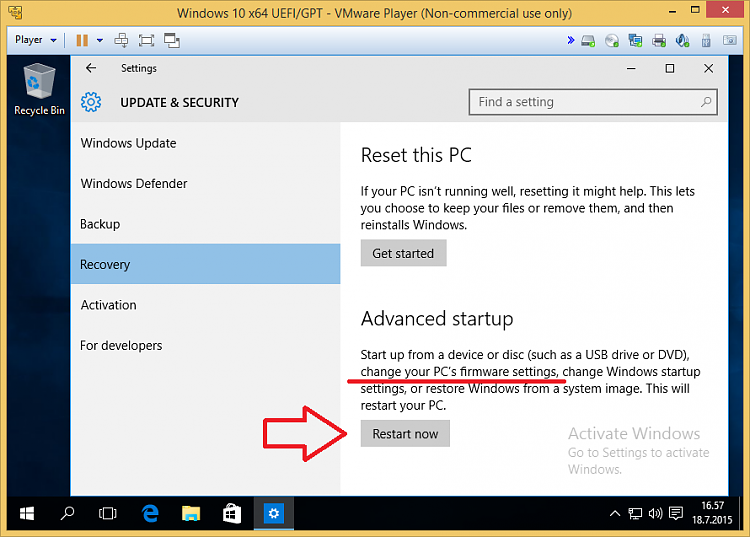Click the Update & Security gear icon
This screenshot has width=750, height=537.
[91, 102]
